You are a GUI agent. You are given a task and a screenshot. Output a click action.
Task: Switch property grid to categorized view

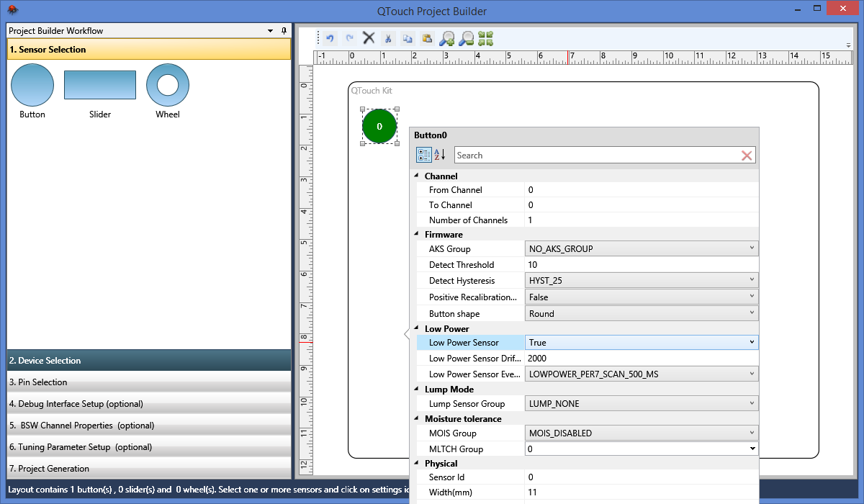click(x=424, y=155)
